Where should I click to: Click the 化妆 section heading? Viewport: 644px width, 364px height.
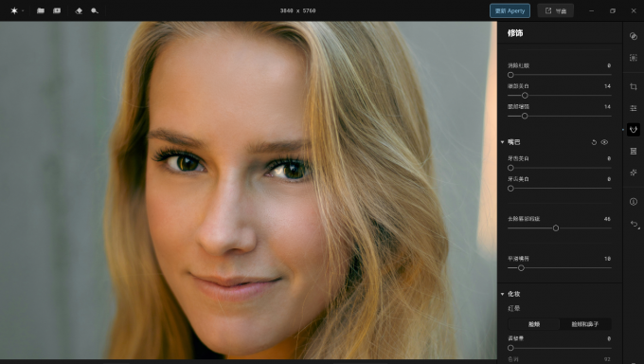click(x=514, y=294)
